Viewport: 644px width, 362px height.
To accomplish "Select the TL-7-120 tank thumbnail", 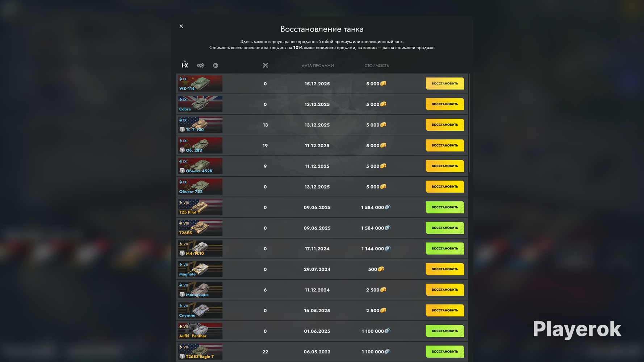I will [x=200, y=125].
